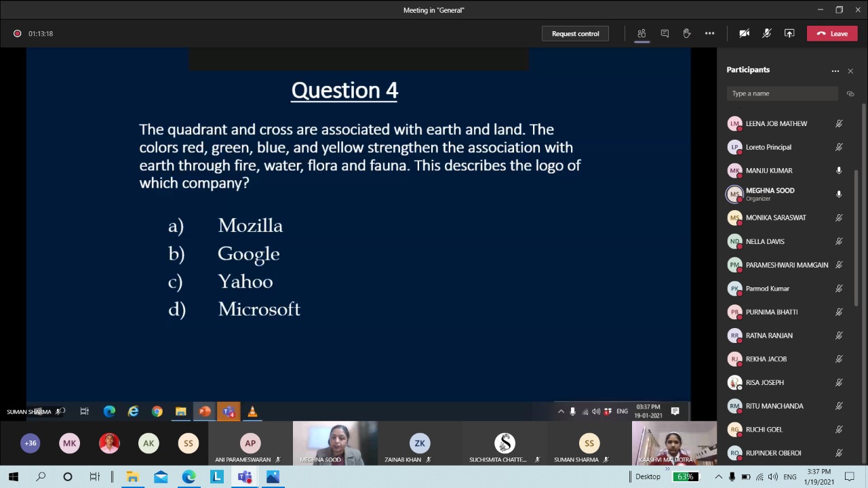This screenshot has height=488, width=868.
Task: Unmute your microphone
Action: point(767,33)
